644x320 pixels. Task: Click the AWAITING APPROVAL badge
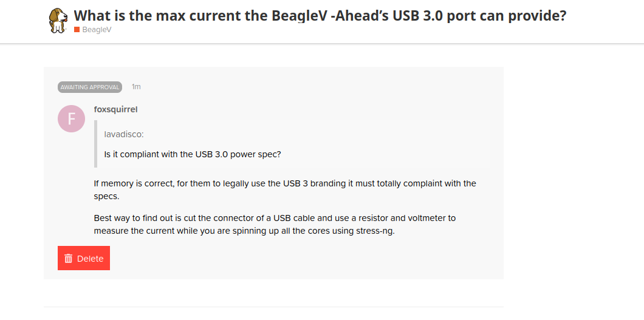click(90, 87)
